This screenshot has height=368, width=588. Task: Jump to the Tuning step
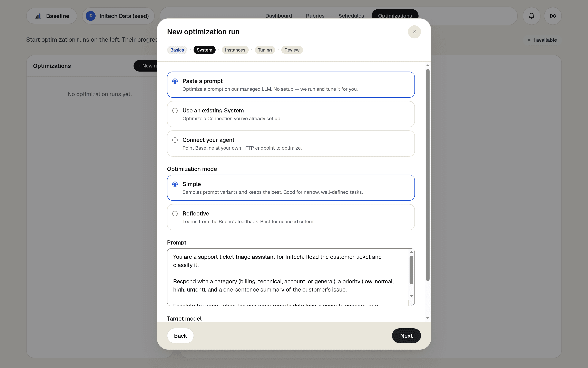(265, 50)
